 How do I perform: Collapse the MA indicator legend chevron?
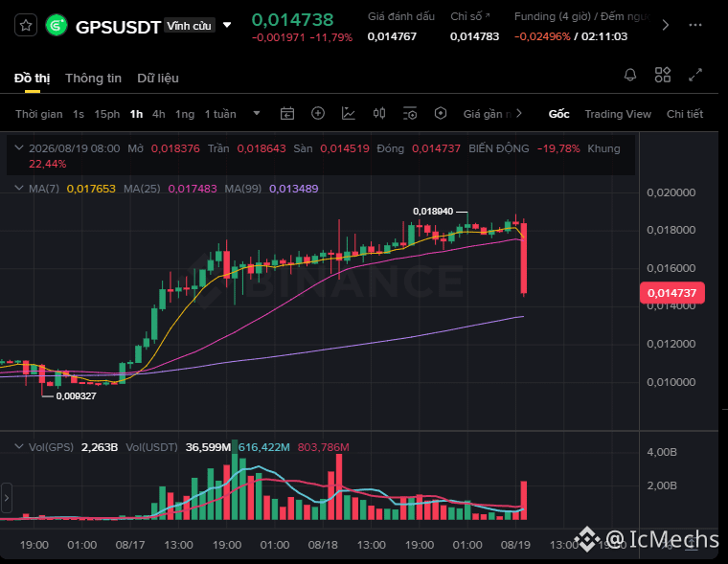(x=19, y=188)
